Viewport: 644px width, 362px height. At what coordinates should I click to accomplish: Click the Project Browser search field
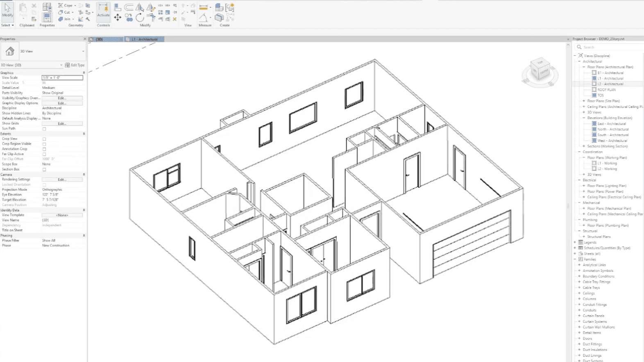[x=610, y=47]
